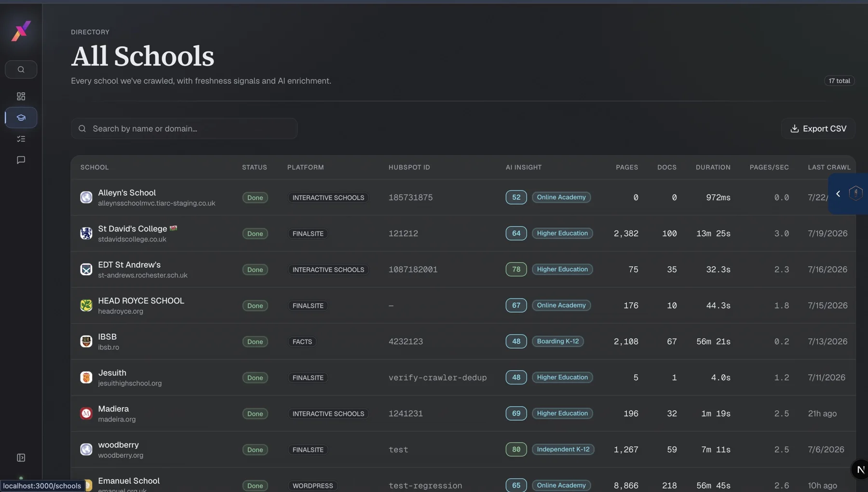Expand the side drawer chevron

tap(838, 194)
